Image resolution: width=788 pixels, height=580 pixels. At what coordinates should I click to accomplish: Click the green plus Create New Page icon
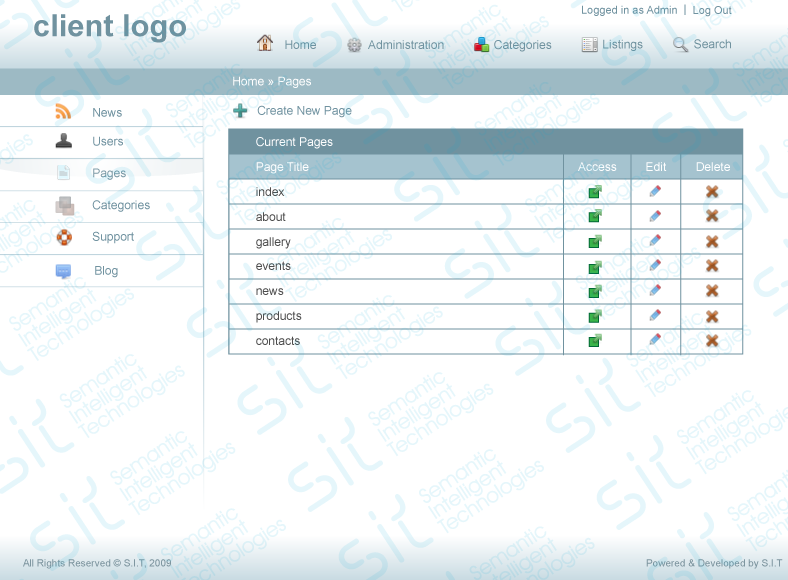coord(240,111)
